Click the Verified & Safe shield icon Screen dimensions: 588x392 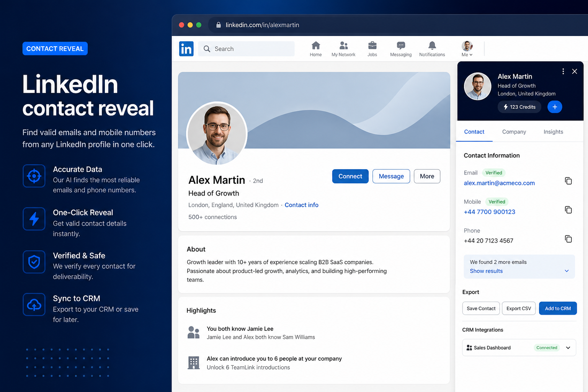tap(34, 262)
